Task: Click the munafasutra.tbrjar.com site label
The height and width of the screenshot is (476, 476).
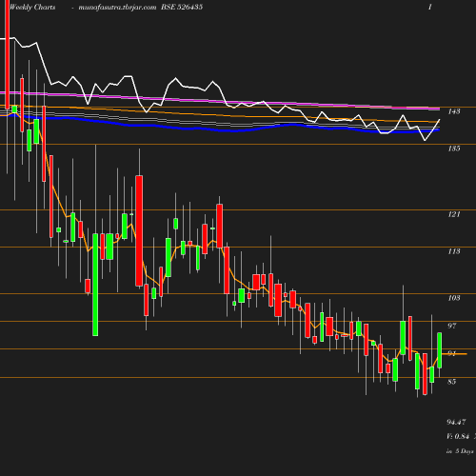Action: pos(117,8)
